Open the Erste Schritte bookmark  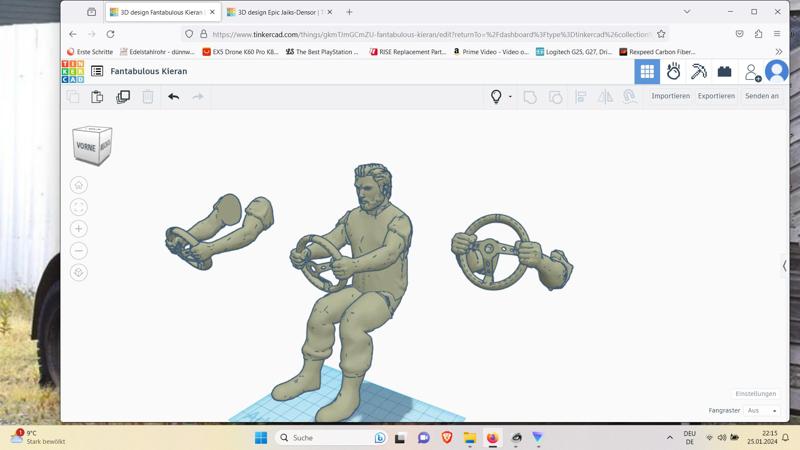[90, 52]
